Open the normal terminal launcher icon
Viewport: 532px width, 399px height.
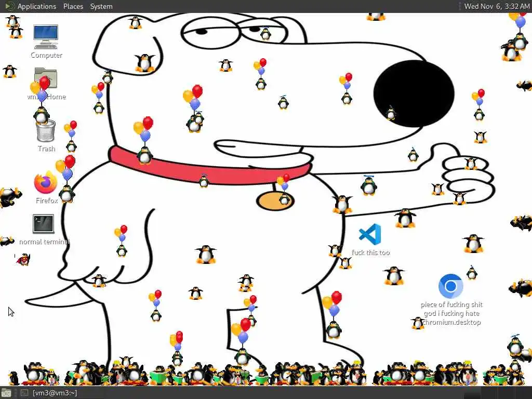[x=43, y=223]
